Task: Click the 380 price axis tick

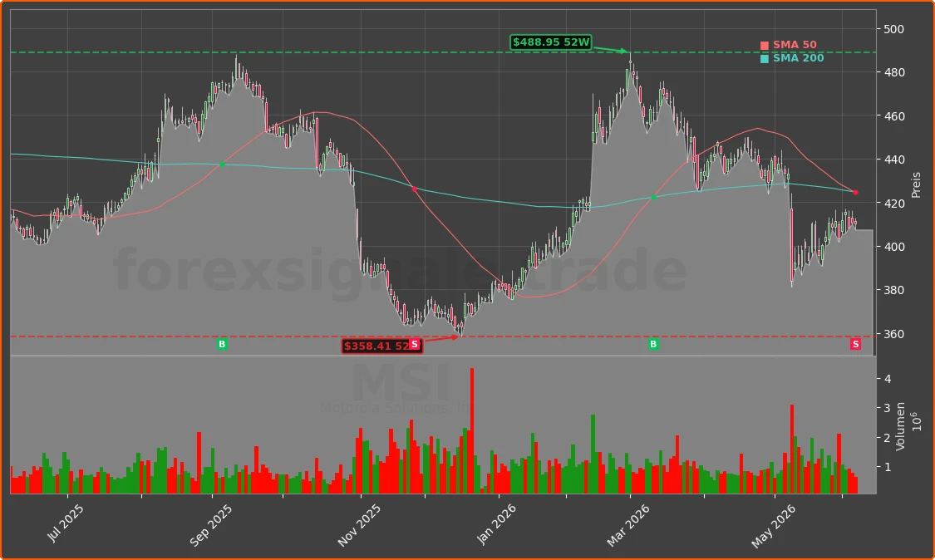Action: pyautogui.click(x=893, y=291)
